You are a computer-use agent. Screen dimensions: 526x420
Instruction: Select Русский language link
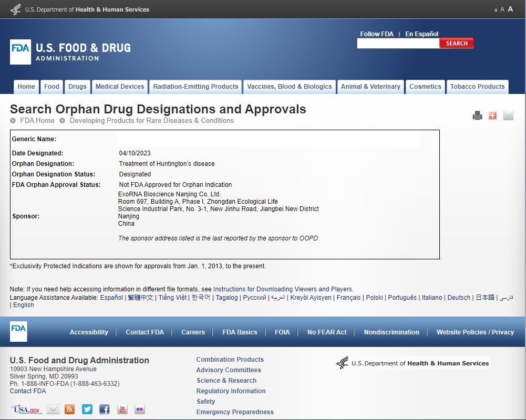254,297
